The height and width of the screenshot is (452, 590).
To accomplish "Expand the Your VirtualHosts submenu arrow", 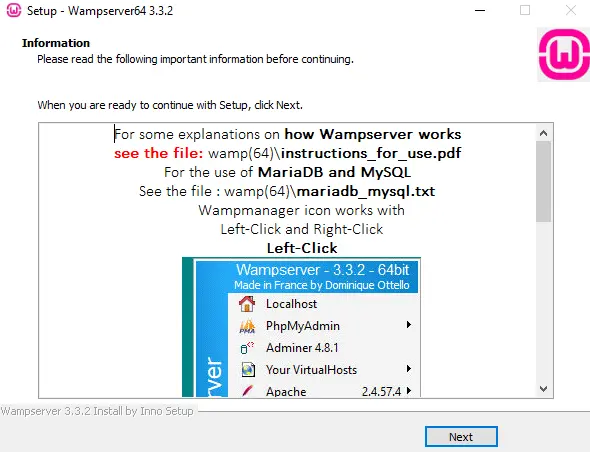I will [409, 369].
